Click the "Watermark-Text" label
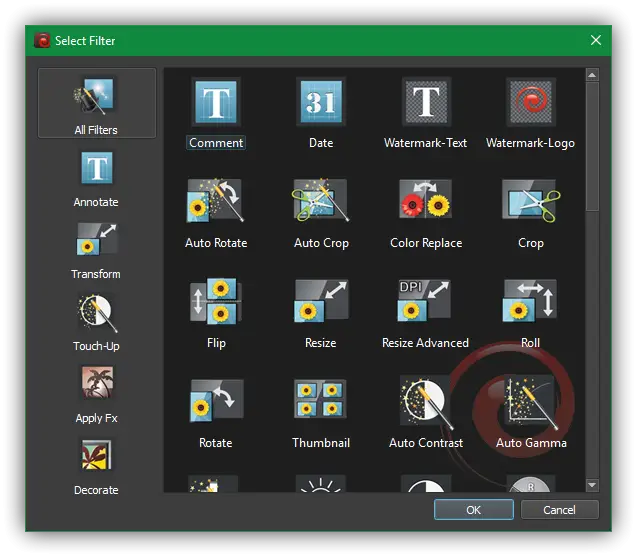 coord(425,143)
